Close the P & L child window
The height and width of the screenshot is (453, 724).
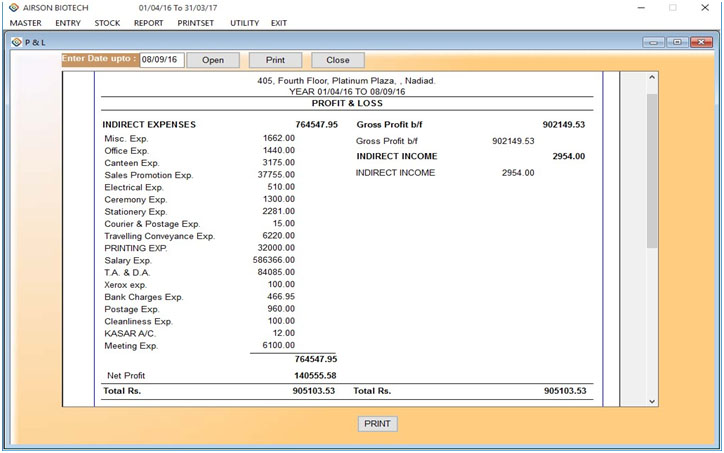[x=699, y=42]
